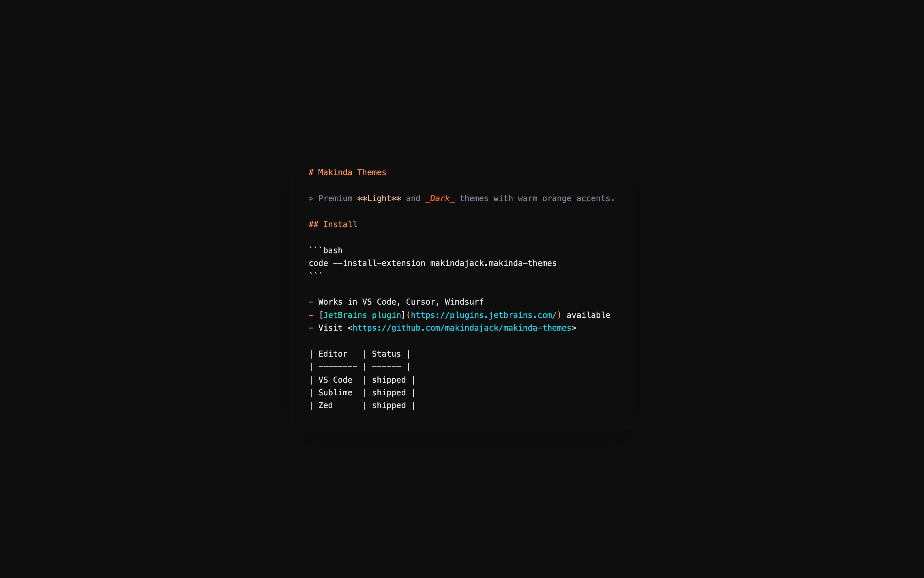Click the italic '_Dark_' word

440,199
